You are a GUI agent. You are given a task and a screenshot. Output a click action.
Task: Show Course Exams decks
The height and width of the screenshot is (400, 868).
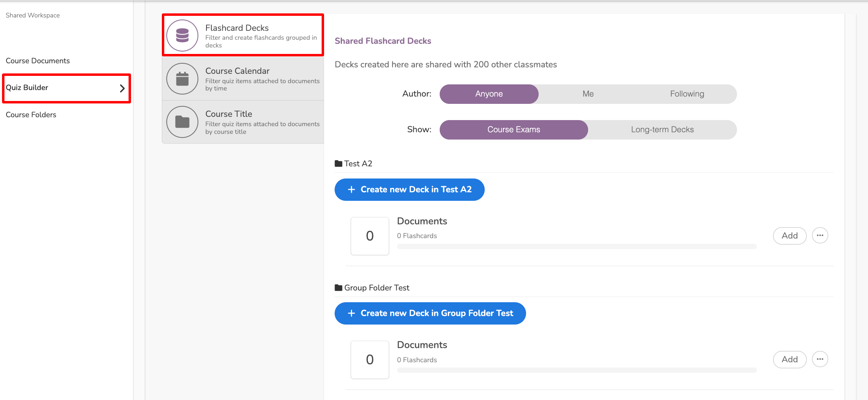point(513,130)
